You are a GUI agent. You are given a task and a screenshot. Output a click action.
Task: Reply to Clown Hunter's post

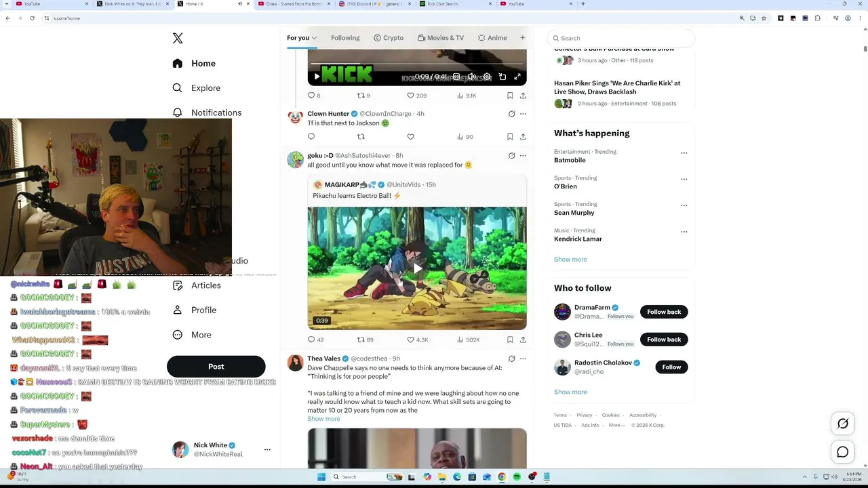click(x=311, y=137)
